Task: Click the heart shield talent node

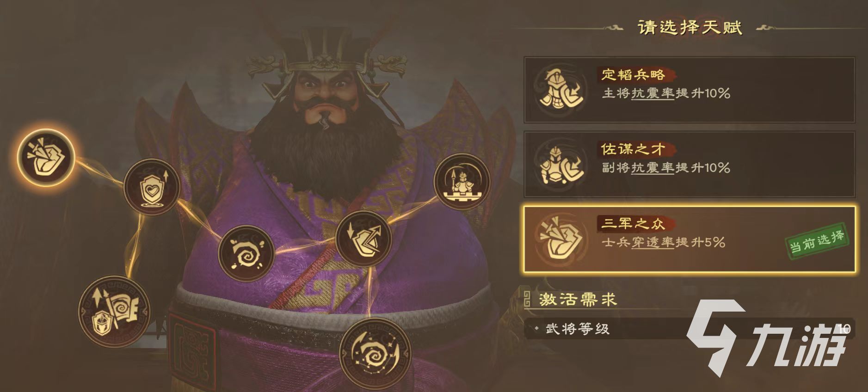Action: coord(152,186)
